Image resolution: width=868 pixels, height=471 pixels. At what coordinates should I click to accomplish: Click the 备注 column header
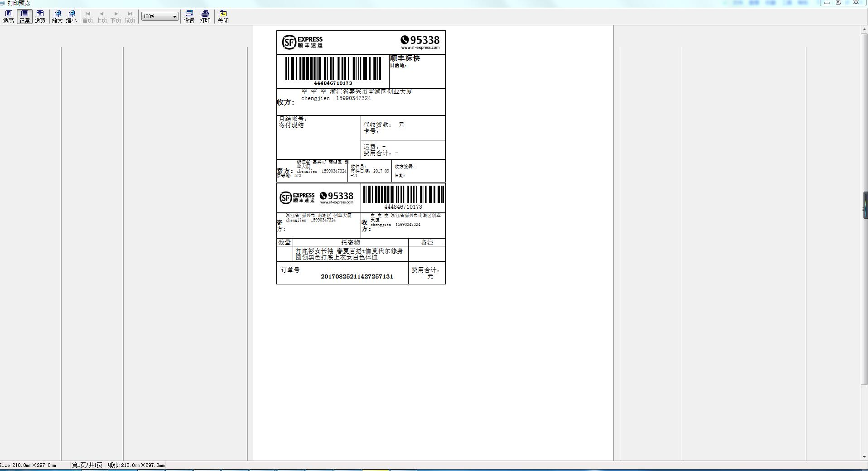427,242
